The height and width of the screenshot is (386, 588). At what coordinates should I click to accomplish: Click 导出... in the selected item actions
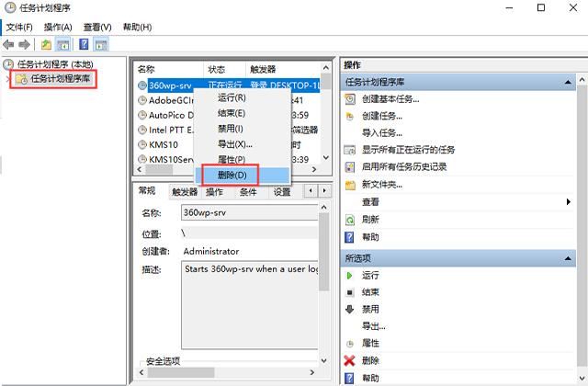pos(374,326)
